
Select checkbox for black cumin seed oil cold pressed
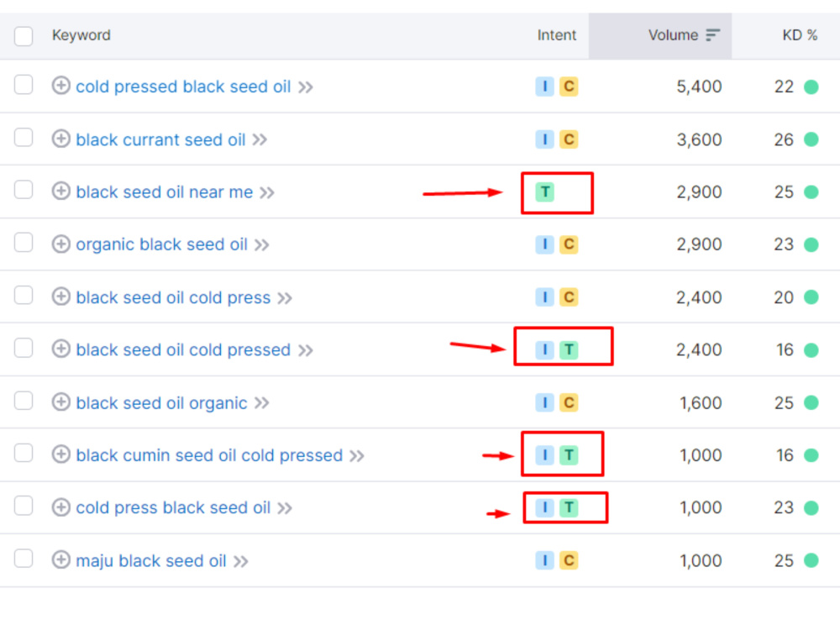(x=24, y=454)
